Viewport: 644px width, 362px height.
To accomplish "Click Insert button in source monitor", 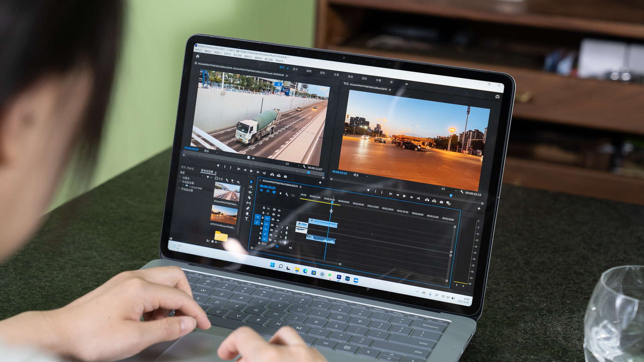I will click(272, 174).
